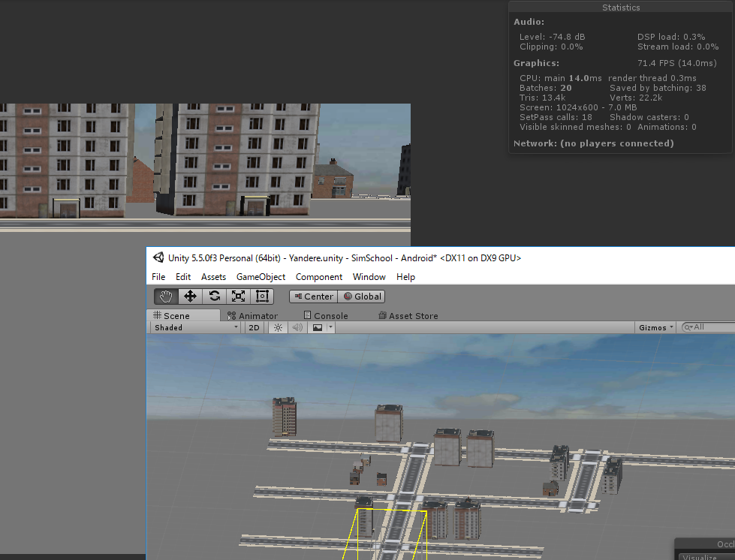Select the Move tool
Screen dimensions: 735x560
pyautogui.click(x=190, y=297)
